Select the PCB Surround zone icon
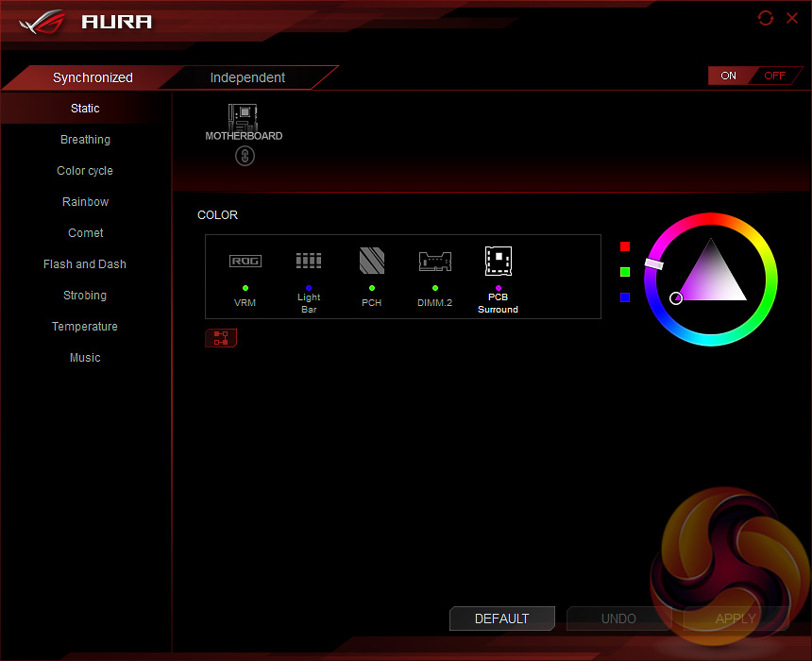The width and height of the screenshot is (812, 661). coord(499,261)
